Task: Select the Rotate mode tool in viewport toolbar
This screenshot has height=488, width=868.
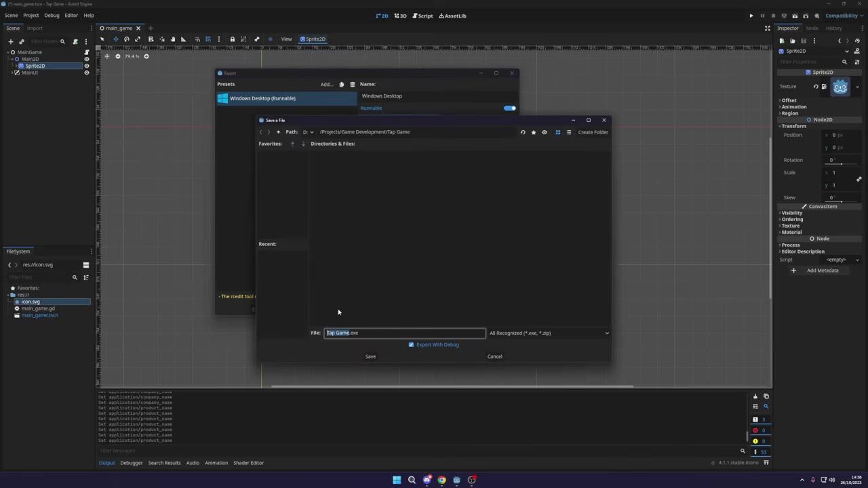Action: (127, 39)
